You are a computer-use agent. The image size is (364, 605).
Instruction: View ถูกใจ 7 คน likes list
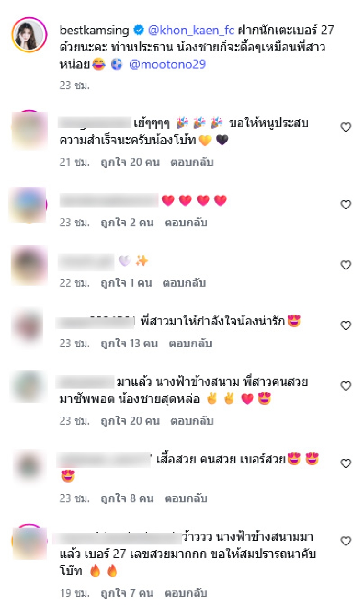(127, 593)
